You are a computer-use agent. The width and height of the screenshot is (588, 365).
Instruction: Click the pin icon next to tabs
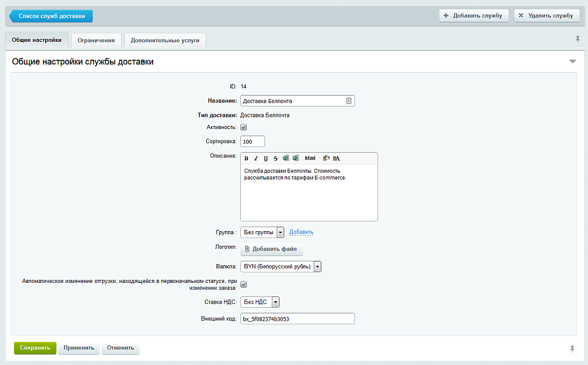point(578,40)
